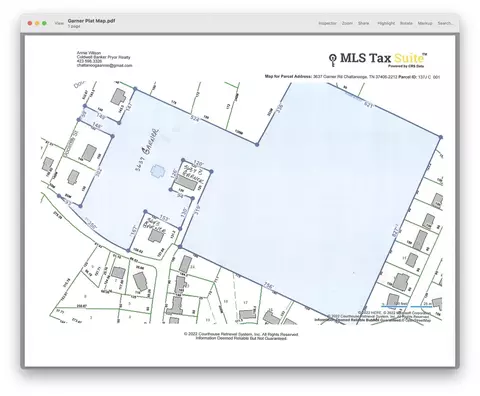Open the Share toolbar item
The height and width of the screenshot is (396, 480).
[x=363, y=23]
